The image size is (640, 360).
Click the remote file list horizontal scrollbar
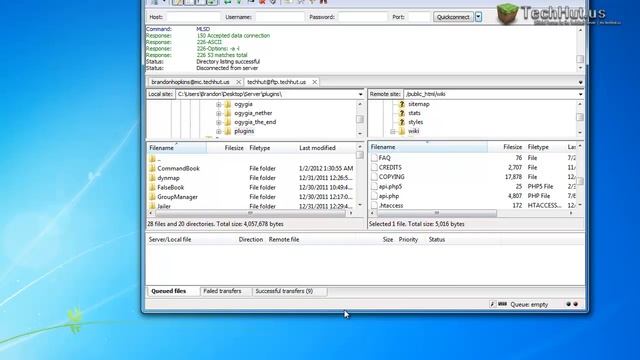(437, 213)
